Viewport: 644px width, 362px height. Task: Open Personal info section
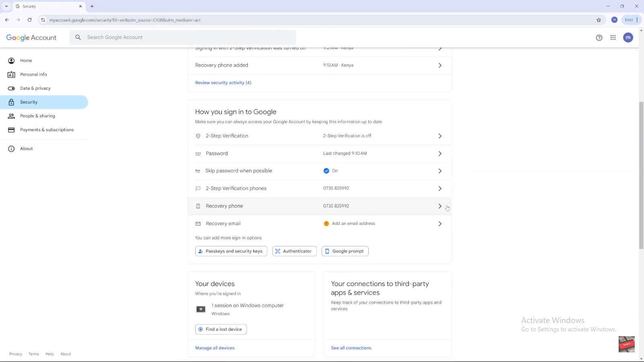click(x=33, y=74)
